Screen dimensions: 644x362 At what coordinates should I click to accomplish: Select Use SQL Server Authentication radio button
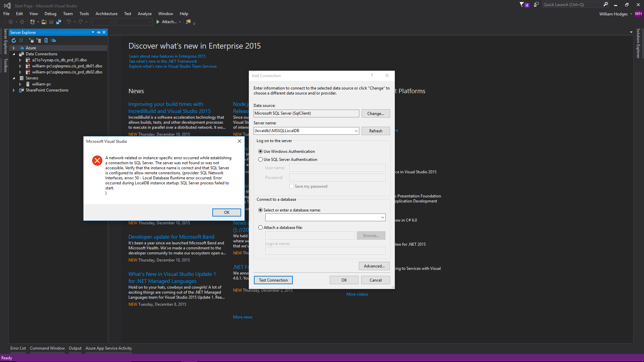pyautogui.click(x=261, y=160)
